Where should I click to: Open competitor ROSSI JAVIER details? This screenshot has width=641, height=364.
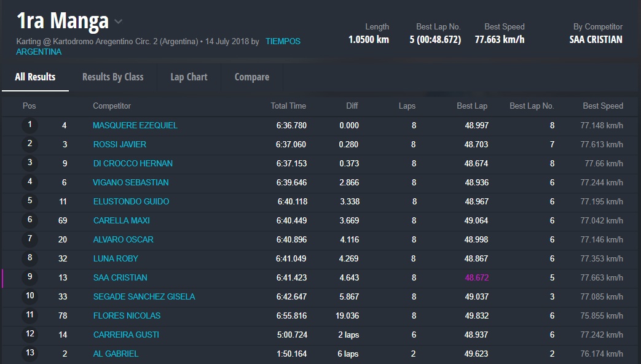pyautogui.click(x=120, y=144)
